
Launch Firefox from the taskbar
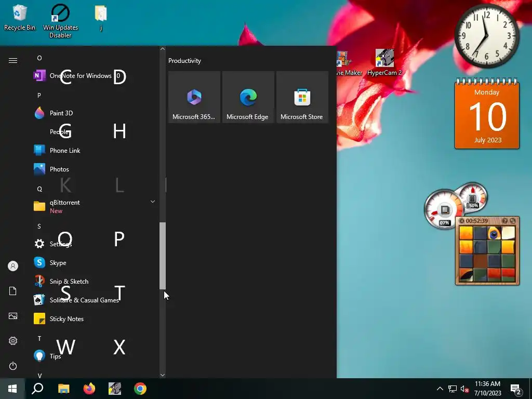coord(89,389)
